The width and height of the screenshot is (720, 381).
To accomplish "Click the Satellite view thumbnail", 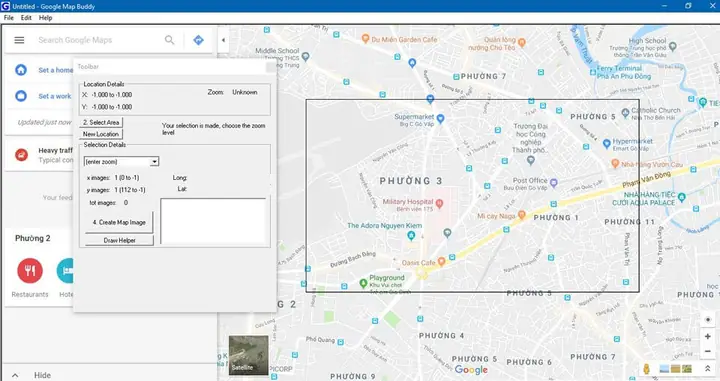I will click(248, 355).
